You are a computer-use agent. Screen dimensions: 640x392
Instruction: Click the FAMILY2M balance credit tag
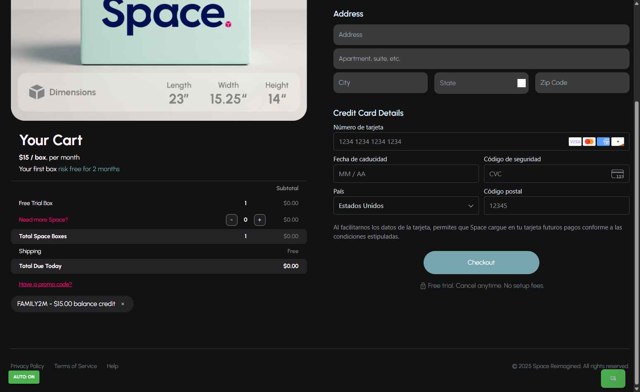coord(72,304)
